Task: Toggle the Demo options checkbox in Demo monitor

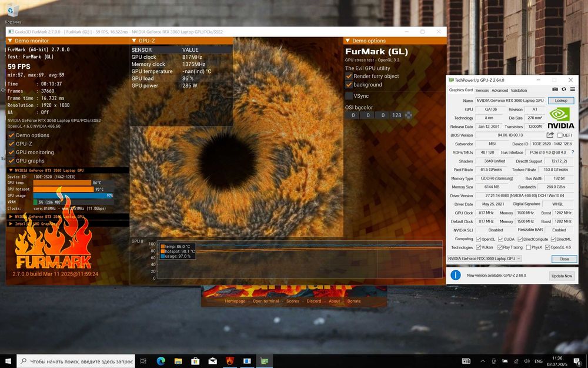Action: point(12,135)
